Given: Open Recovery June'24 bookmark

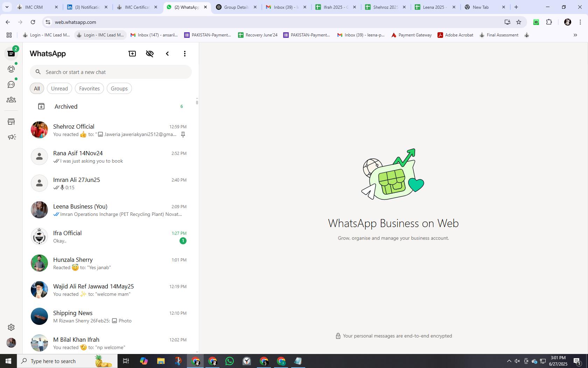Looking at the screenshot, I should [x=258, y=35].
